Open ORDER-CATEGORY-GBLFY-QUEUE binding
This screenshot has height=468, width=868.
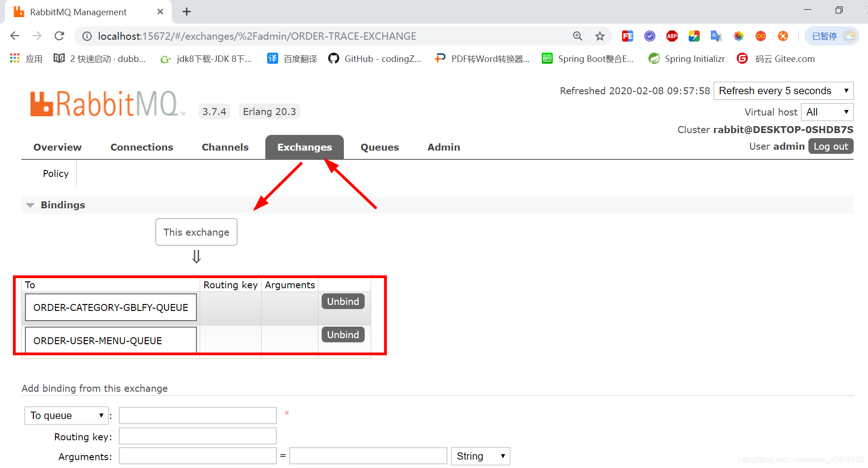111,307
